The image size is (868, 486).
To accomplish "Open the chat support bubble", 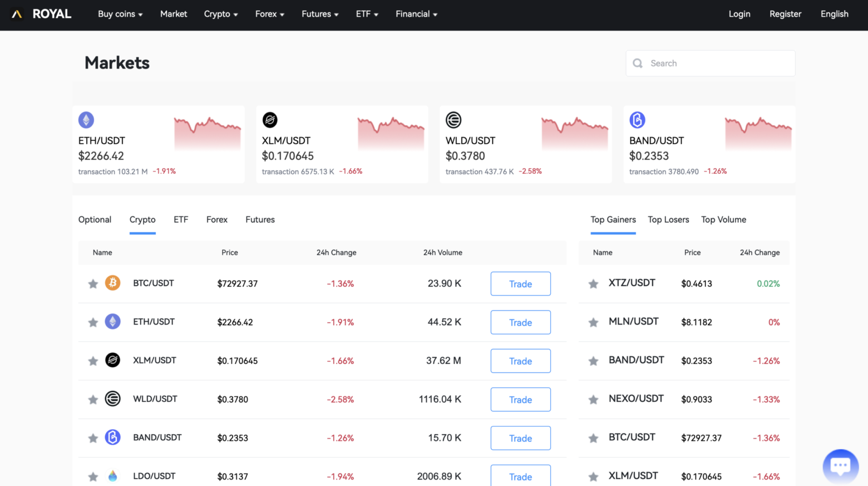I will pyautogui.click(x=840, y=466).
